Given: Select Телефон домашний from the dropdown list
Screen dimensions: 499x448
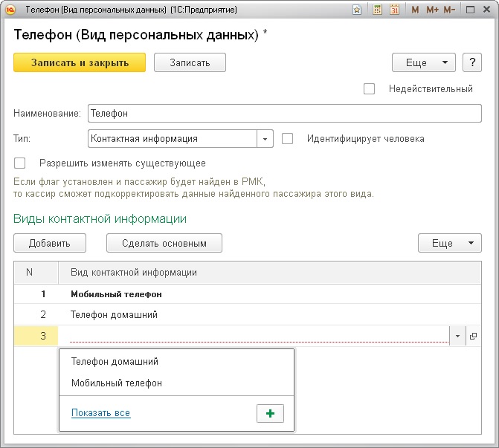Looking at the screenshot, I should [115, 362].
